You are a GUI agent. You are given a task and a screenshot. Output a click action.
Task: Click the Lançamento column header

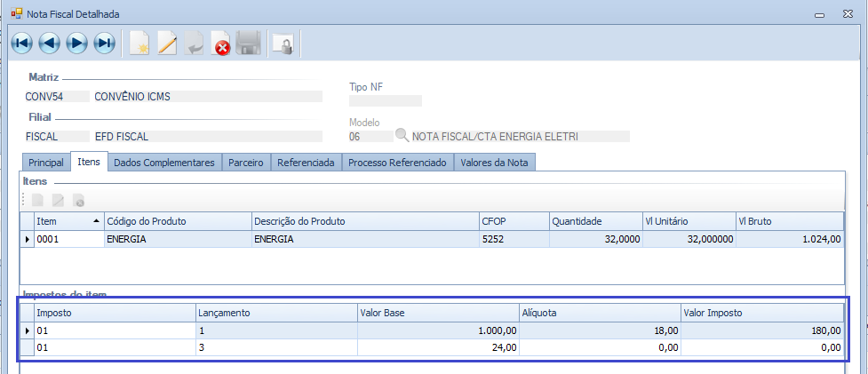click(x=277, y=313)
